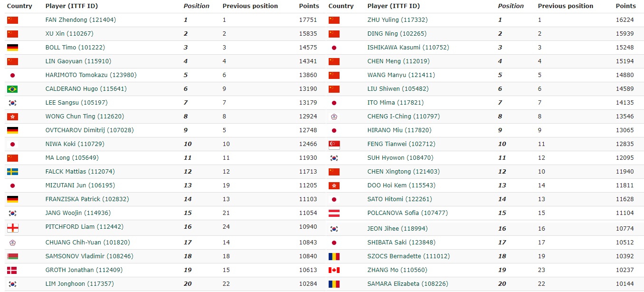This screenshot has height=292, width=644.
Task: Select HARIMOTO Tomokazu's player name
Action: (x=85, y=75)
